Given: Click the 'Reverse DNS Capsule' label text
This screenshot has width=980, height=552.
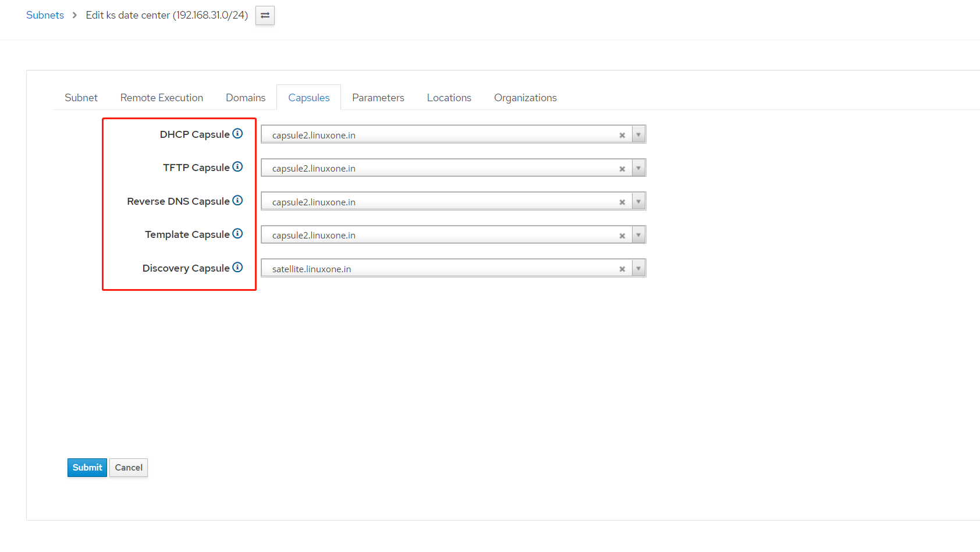Looking at the screenshot, I should (x=178, y=201).
